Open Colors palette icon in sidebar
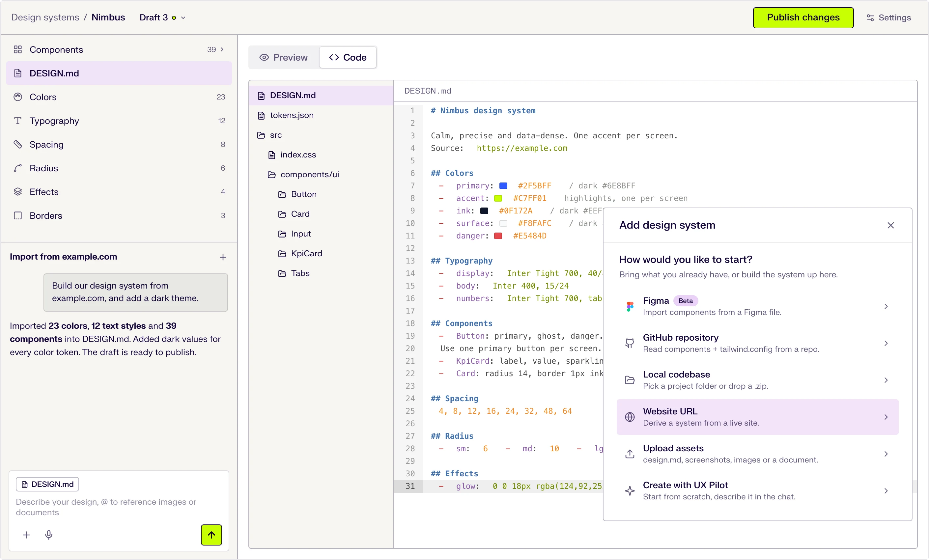 (18, 97)
